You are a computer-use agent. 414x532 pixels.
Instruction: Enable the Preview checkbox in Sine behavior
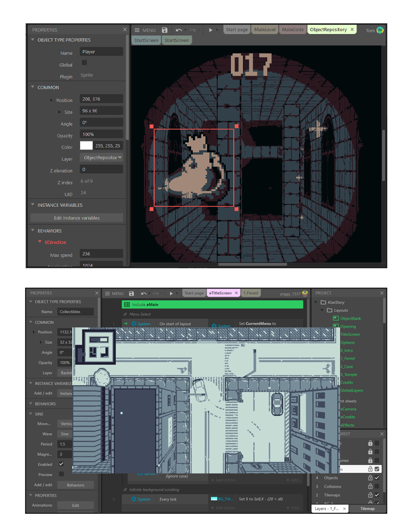pyautogui.click(x=61, y=474)
